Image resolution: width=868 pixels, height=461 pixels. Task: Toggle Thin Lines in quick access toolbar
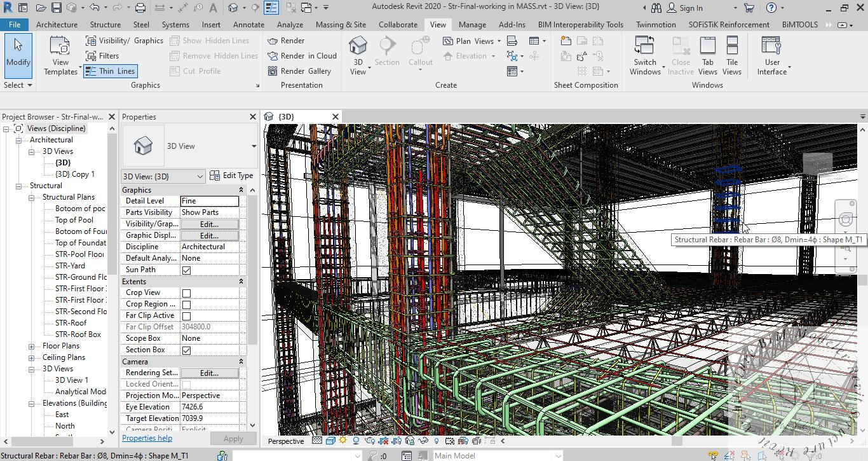click(271, 8)
